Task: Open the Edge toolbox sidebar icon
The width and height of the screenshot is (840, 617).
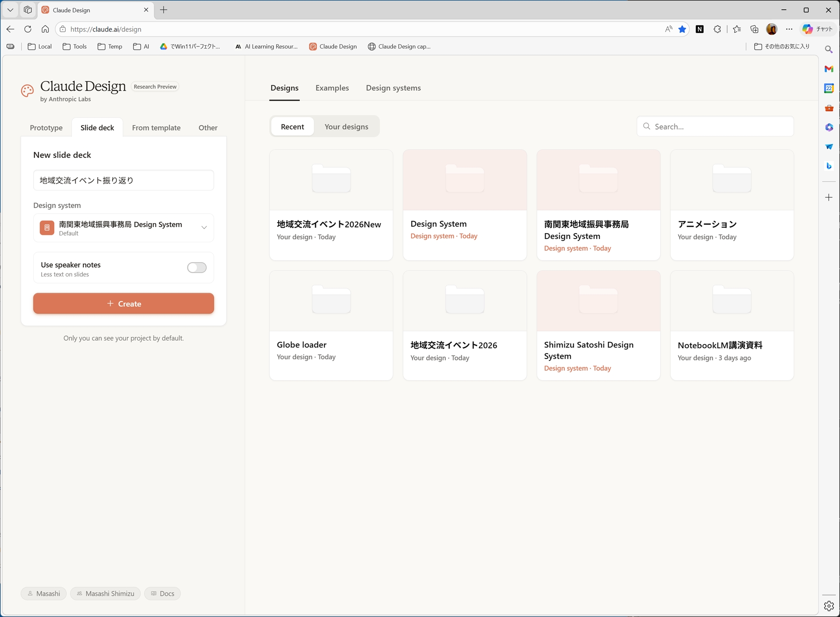Action: point(829,108)
